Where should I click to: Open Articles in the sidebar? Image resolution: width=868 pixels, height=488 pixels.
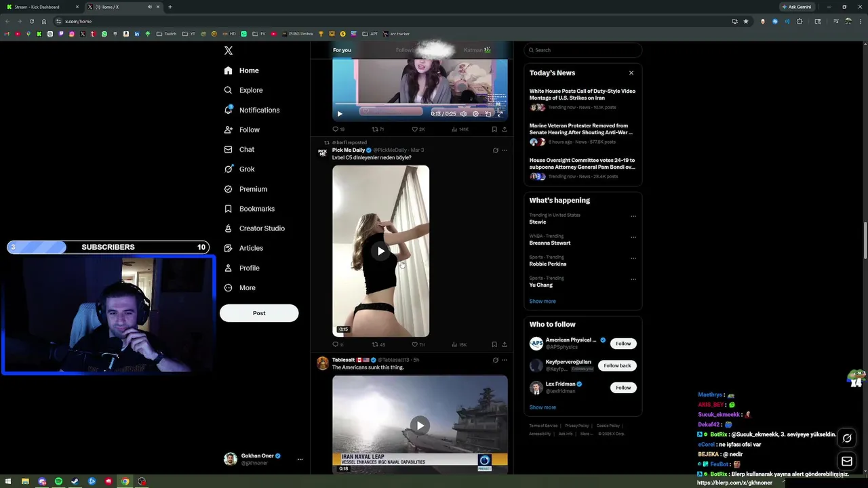click(x=243, y=248)
